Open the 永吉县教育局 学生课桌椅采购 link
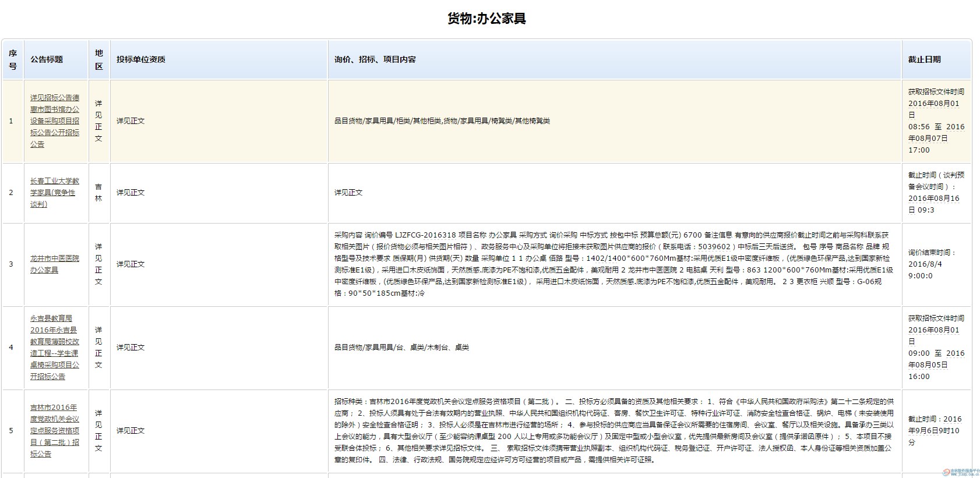Viewport: 980px width, 478px height. point(55,348)
